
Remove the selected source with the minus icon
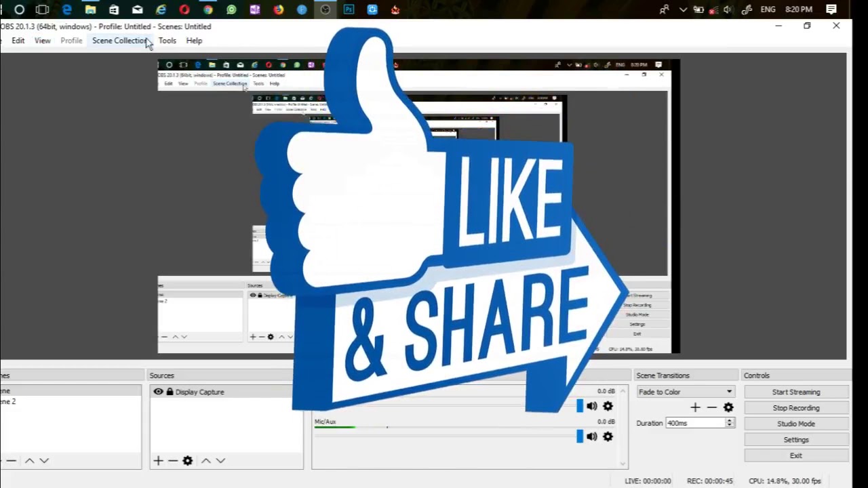coord(173,460)
